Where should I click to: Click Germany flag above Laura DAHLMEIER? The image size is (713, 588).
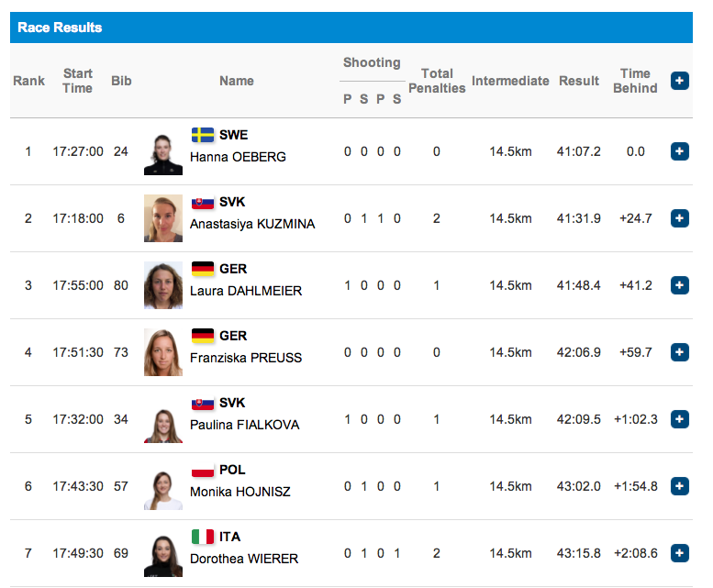click(203, 269)
